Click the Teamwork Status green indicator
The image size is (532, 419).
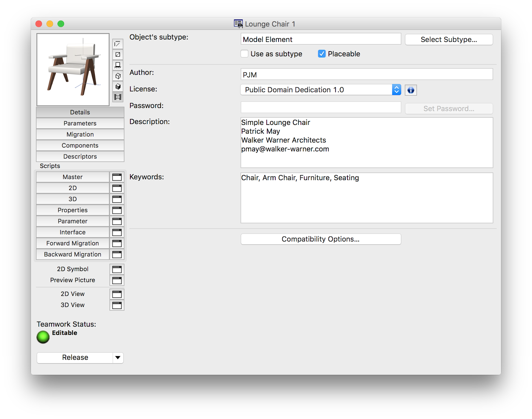tap(43, 337)
